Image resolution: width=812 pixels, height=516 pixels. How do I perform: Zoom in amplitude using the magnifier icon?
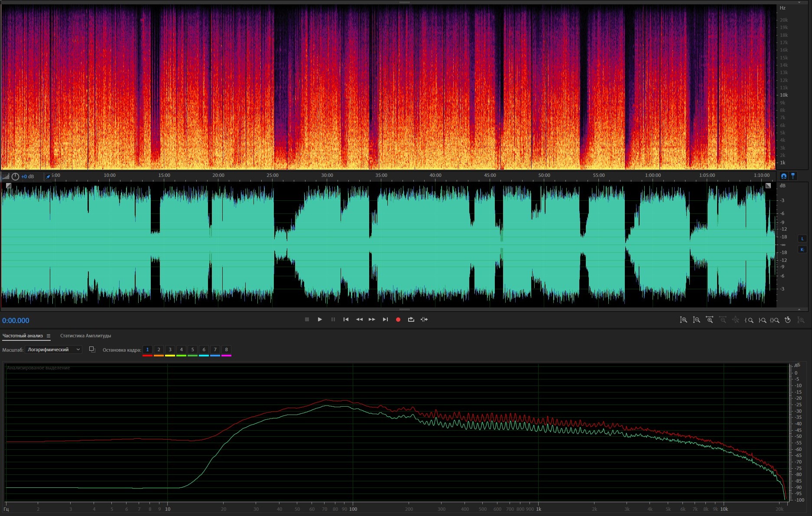click(683, 320)
